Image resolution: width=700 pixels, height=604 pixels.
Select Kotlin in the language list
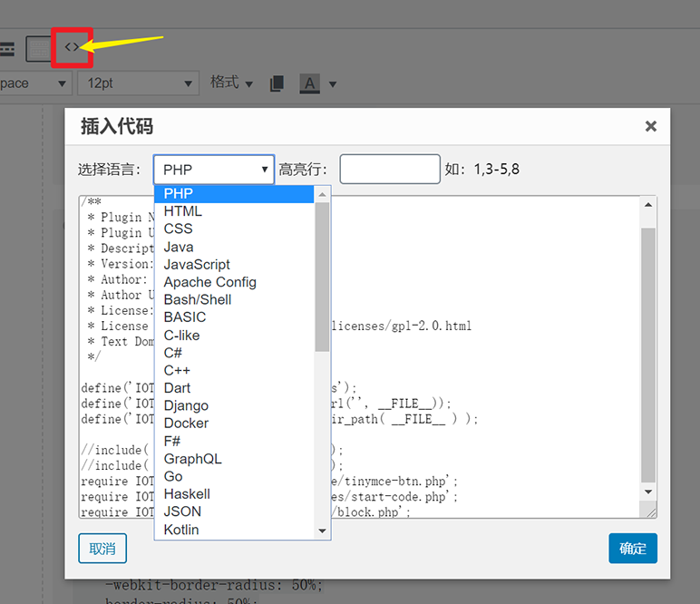click(234, 530)
